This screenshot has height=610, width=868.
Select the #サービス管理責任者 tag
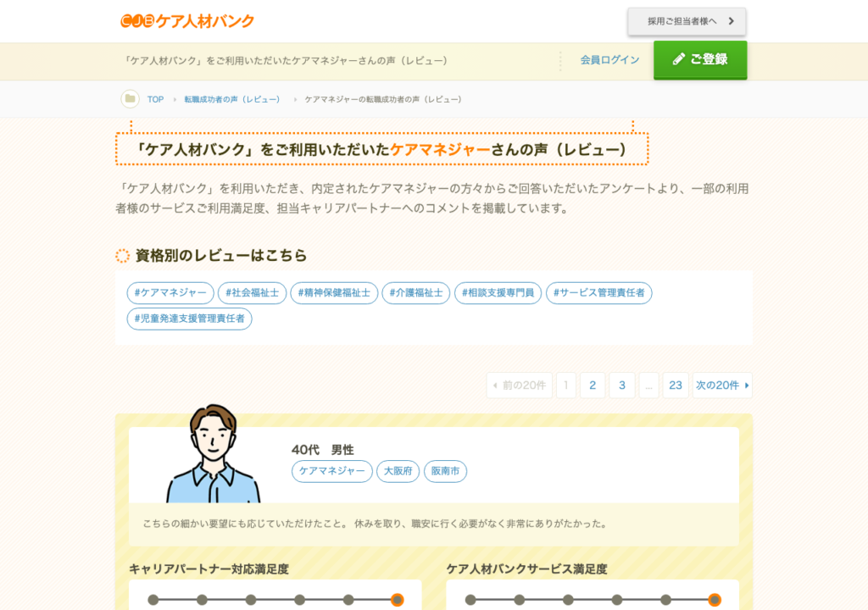(599, 293)
